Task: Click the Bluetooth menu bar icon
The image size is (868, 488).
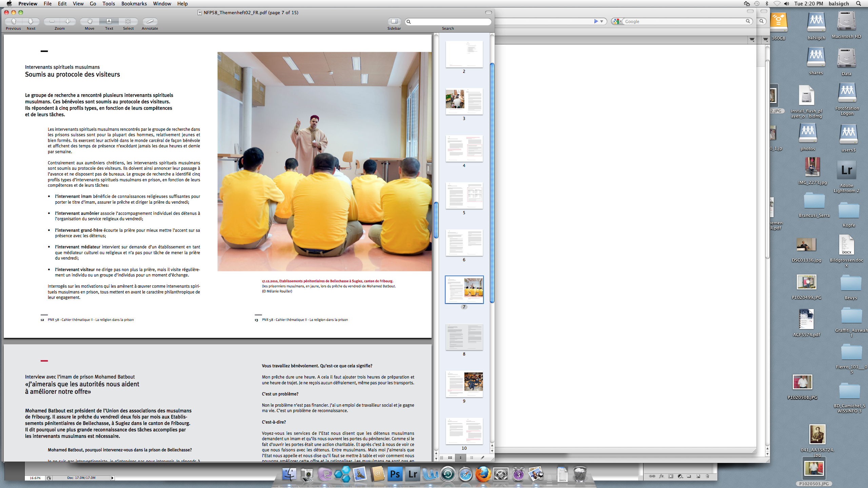Action: pos(767,4)
